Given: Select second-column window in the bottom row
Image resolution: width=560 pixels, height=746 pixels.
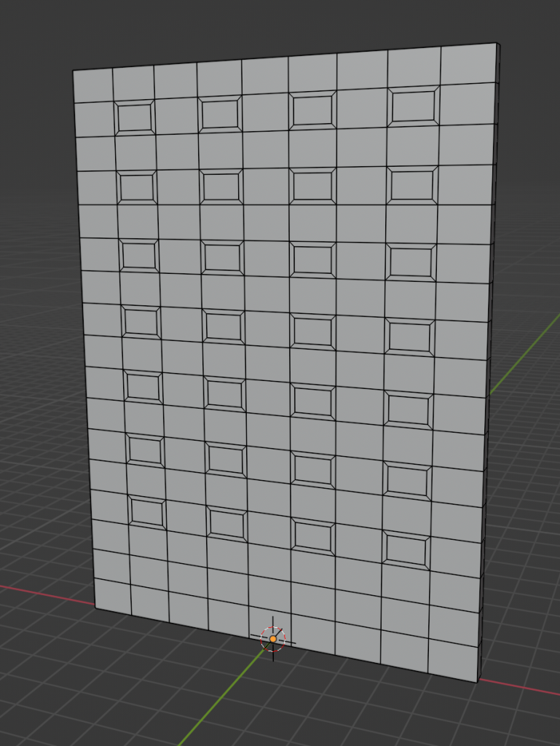Looking at the screenshot, I should coord(226,523).
